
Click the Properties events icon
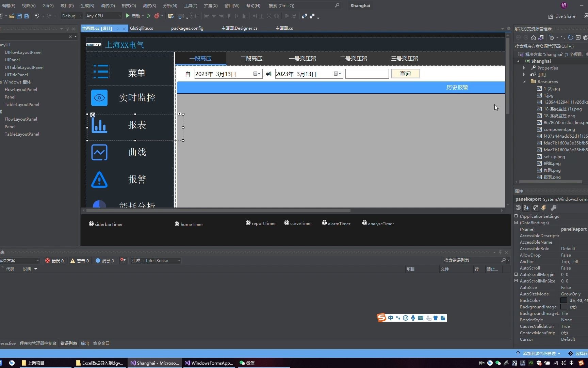tap(543, 208)
